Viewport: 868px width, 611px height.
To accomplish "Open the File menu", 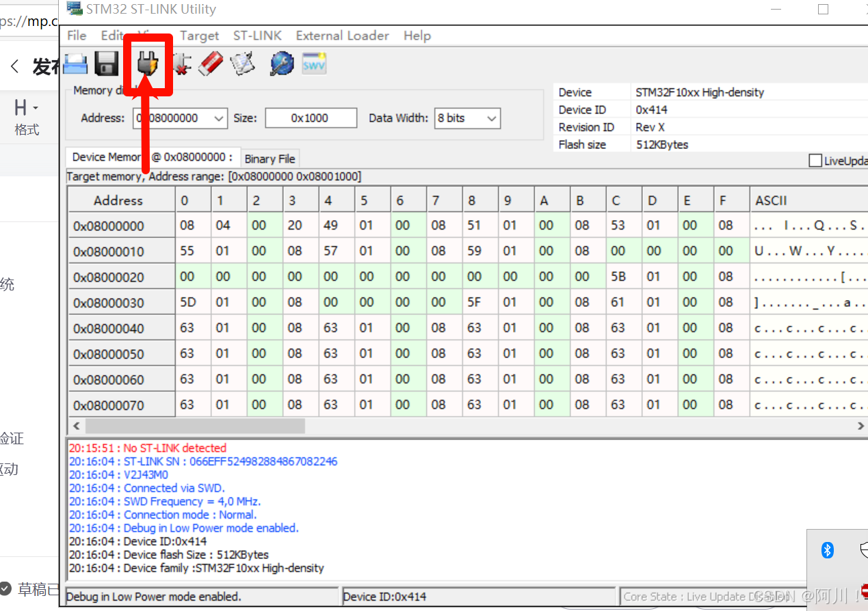I will 77,36.
